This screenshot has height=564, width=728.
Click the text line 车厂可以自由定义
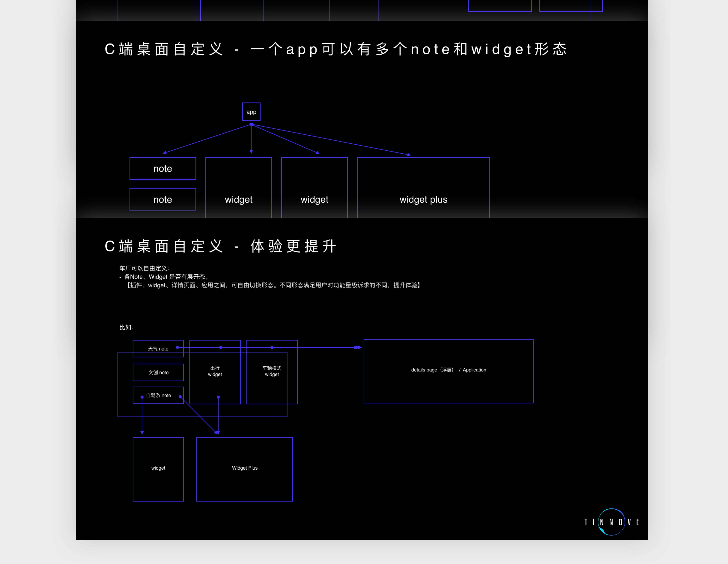click(145, 268)
